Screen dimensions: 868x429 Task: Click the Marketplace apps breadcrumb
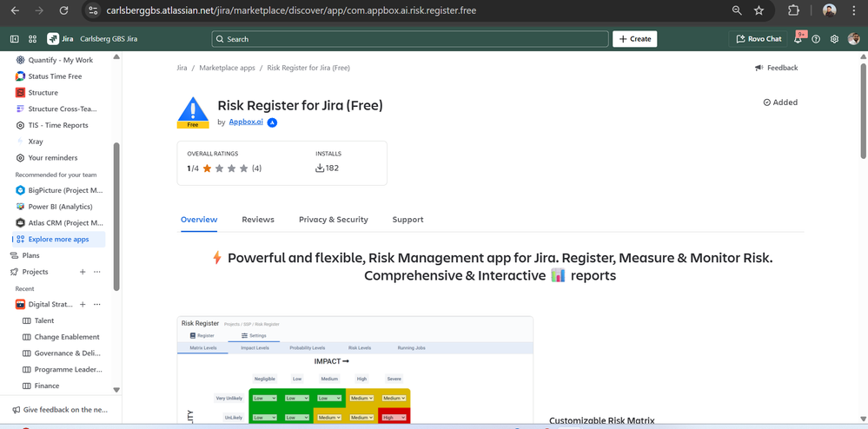(227, 68)
